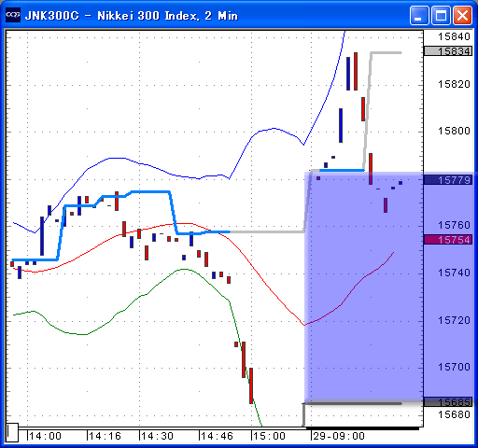Click the small box at bottom-left corner
Screen dimensions: 478x448
point(12,432)
